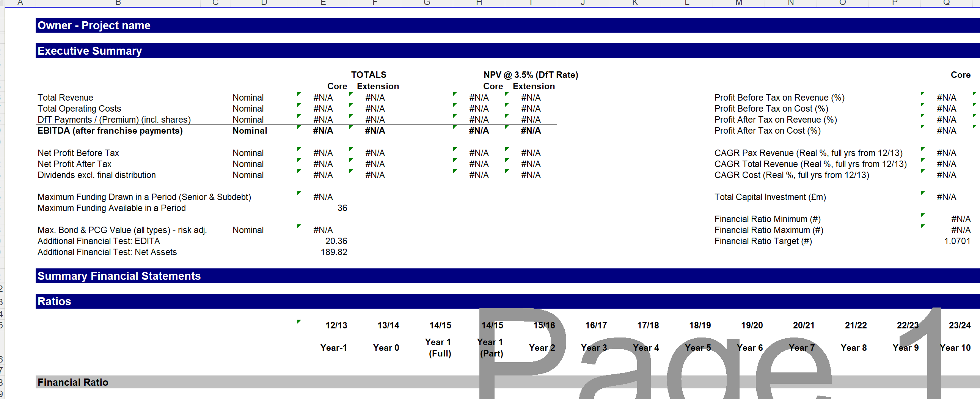Select the "NPV @ 3.5% (DfT Rate)" heading
Screen dimensions: 980x399
(x=530, y=75)
